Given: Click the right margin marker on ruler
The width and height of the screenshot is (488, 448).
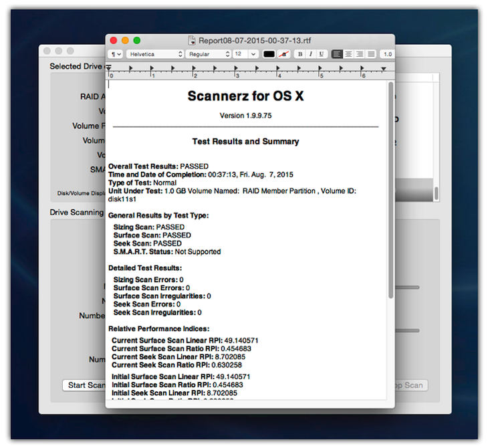Looking at the screenshot, I should (x=384, y=68).
